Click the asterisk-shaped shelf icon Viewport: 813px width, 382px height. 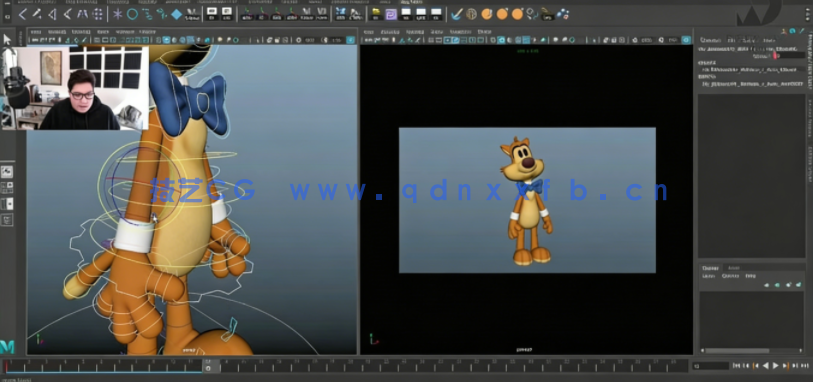[118, 14]
